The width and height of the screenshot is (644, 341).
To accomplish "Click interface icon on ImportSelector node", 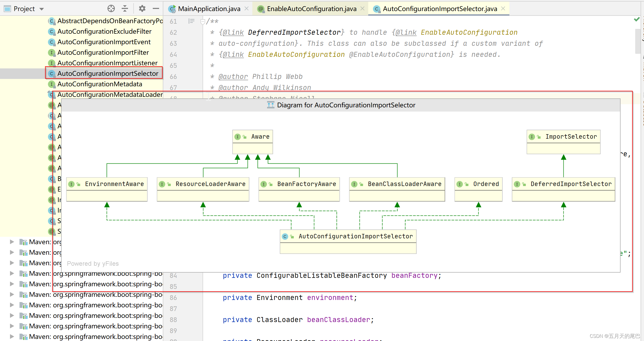I will tap(532, 137).
